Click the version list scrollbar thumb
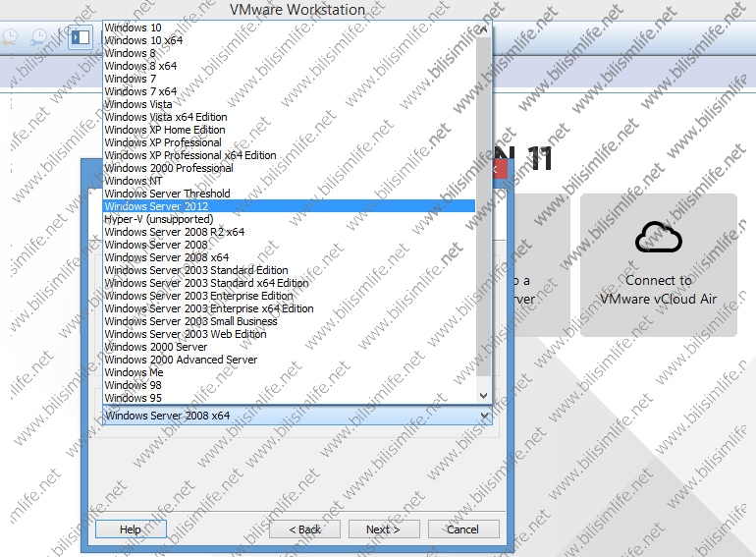756x557 pixels. [484, 206]
